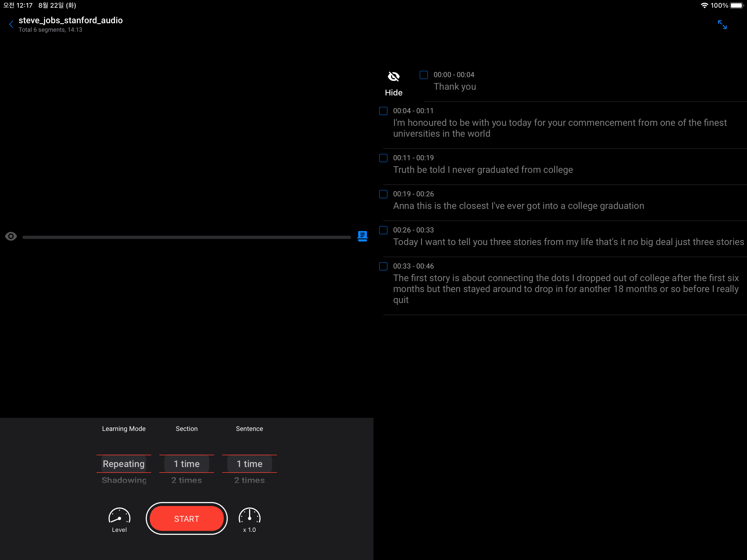The height and width of the screenshot is (560, 747).
Task: Check the box for 00:26 - 00:33 segment
Action: (383, 230)
